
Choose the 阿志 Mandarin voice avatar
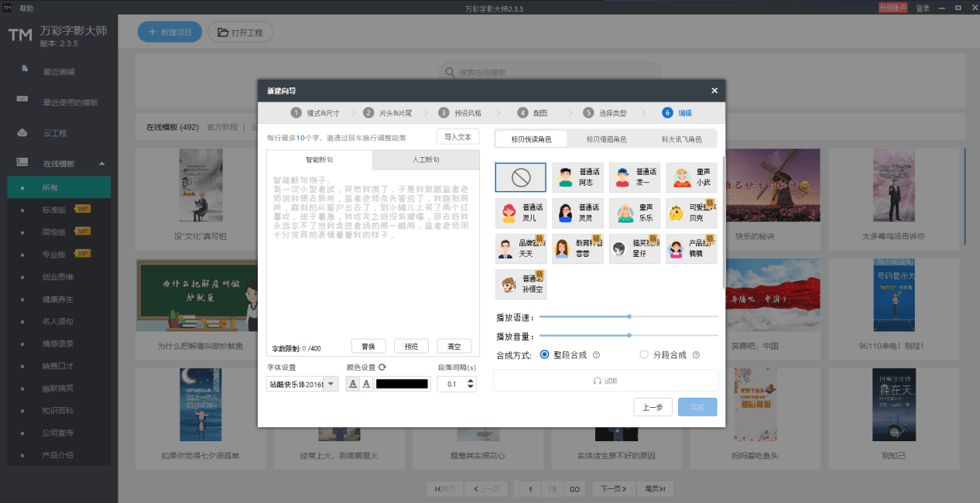(566, 177)
